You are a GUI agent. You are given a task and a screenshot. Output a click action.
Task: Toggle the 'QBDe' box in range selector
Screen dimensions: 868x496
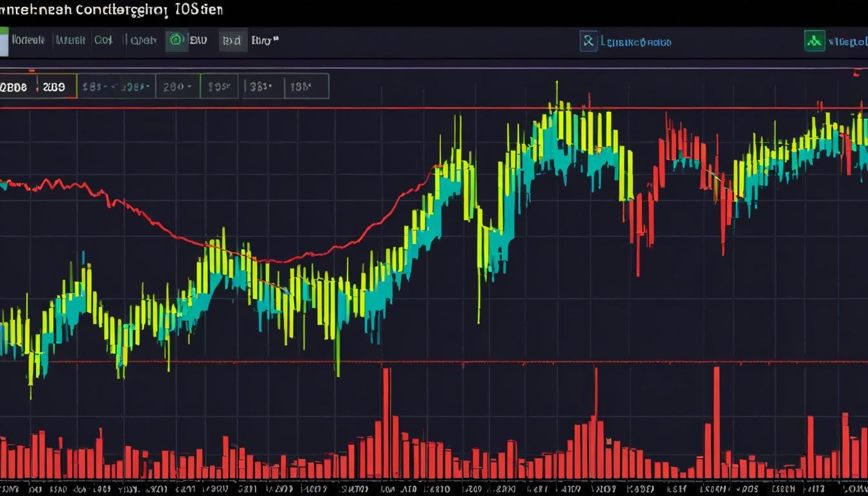pos(15,87)
